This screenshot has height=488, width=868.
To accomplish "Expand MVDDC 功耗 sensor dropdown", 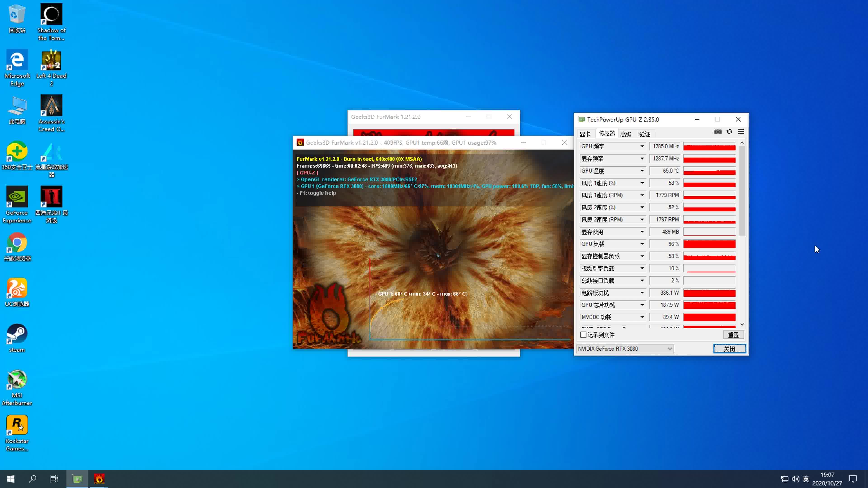I will click(642, 317).
